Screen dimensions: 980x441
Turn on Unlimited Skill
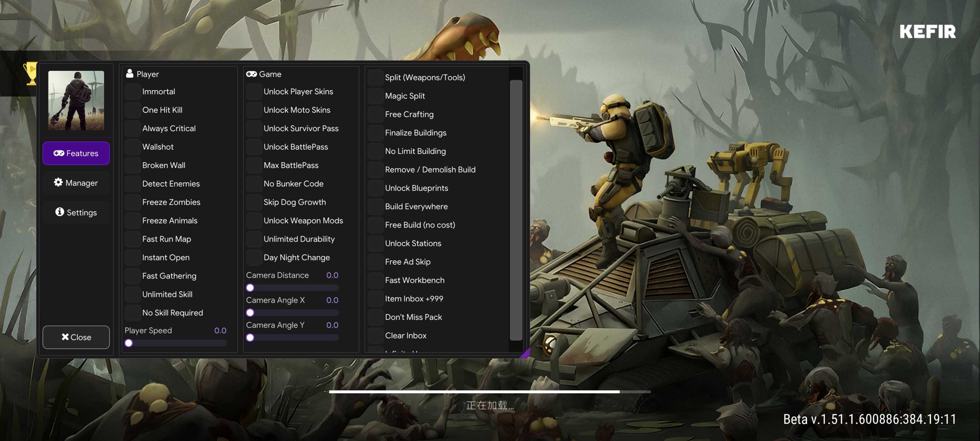tap(133, 295)
